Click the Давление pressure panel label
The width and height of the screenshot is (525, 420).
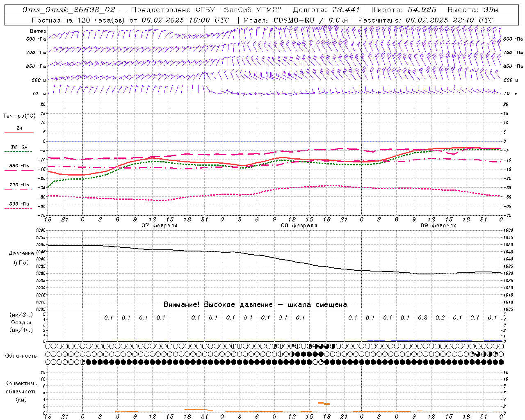point(21,253)
